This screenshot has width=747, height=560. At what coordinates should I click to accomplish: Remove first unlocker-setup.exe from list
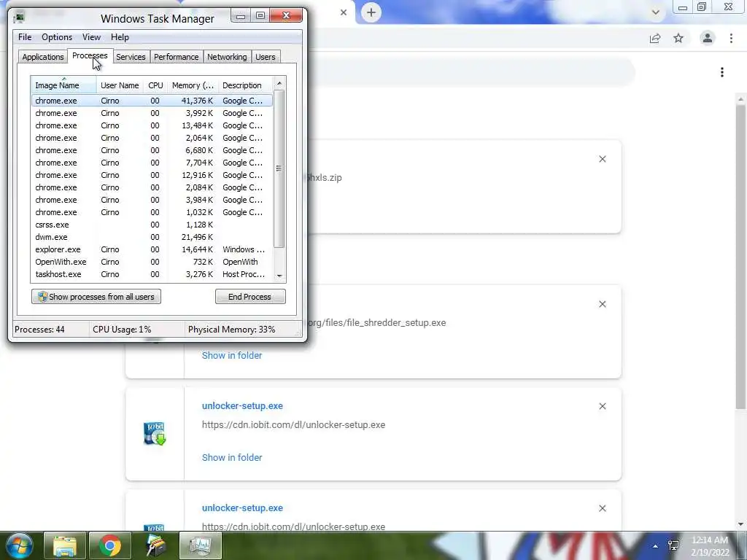click(603, 406)
